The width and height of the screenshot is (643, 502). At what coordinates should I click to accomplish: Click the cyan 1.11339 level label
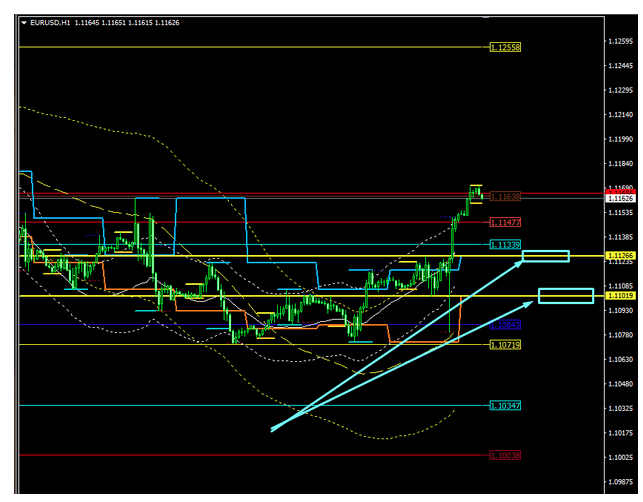coord(504,245)
